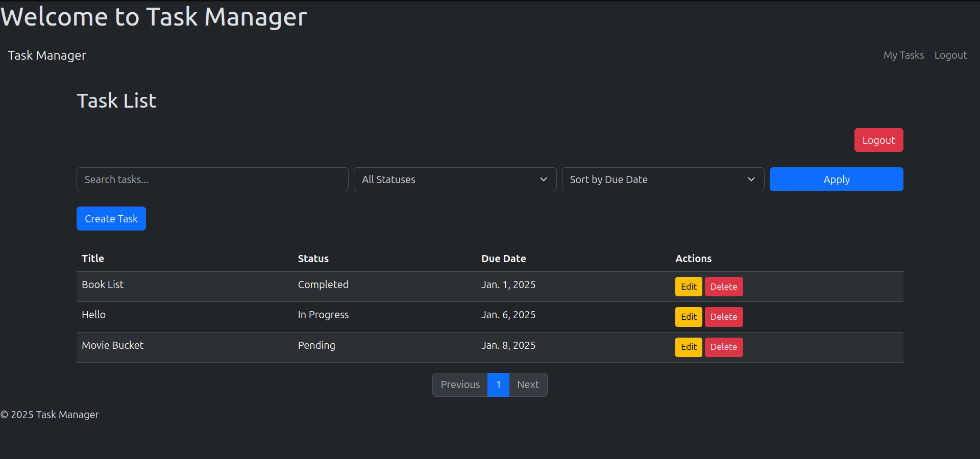Edit the Hello task
Screen dimensions: 980x459
click(688, 317)
